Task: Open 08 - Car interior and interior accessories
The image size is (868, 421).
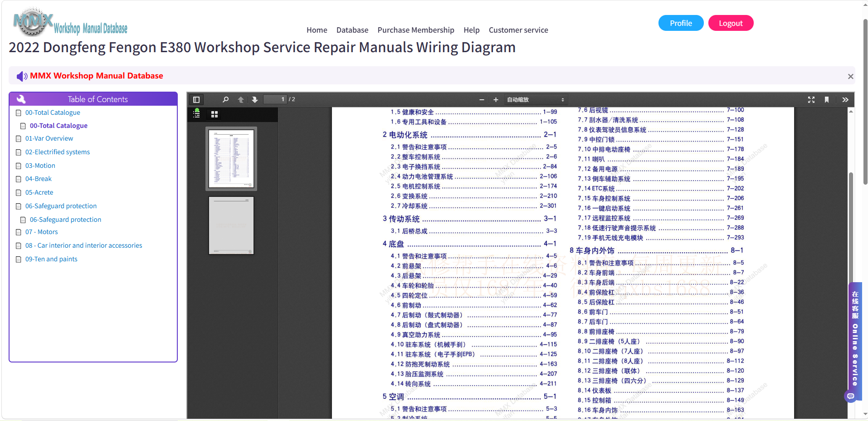Action: coord(84,245)
